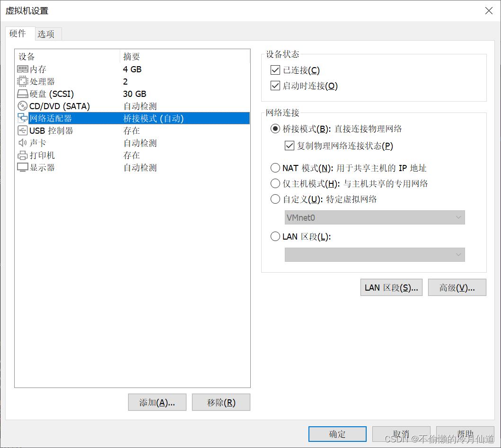
Task: Toggle 启动时连接 connect at power on
Action: [275, 86]
